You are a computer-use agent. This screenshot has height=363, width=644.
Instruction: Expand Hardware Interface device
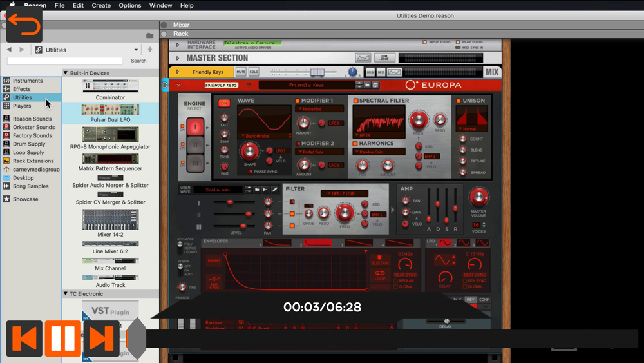point(178,44)
